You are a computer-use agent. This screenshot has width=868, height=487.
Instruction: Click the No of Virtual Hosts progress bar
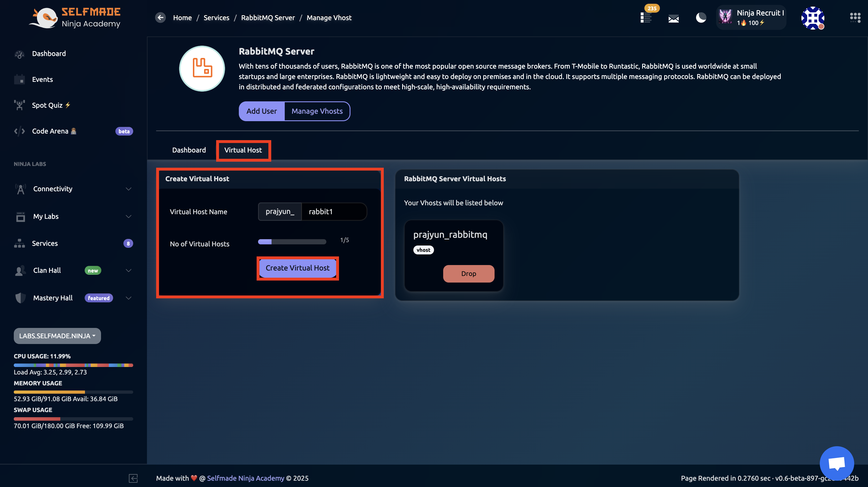click(x=292, y=242)
